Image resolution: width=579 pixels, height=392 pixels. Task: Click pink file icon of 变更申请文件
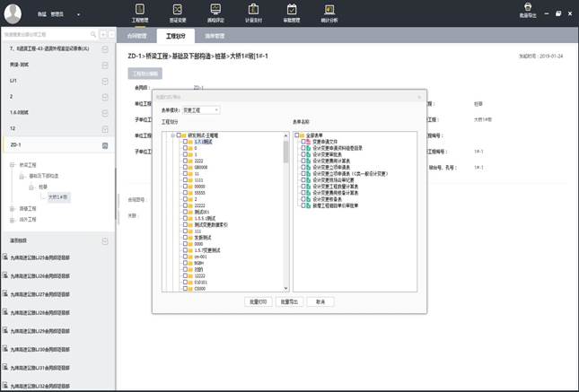pos(308,142)
